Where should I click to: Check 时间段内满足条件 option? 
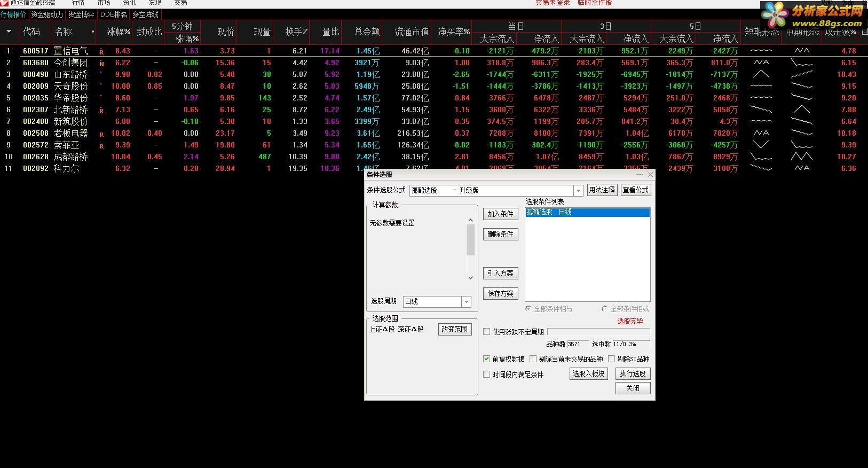(486, 375)
